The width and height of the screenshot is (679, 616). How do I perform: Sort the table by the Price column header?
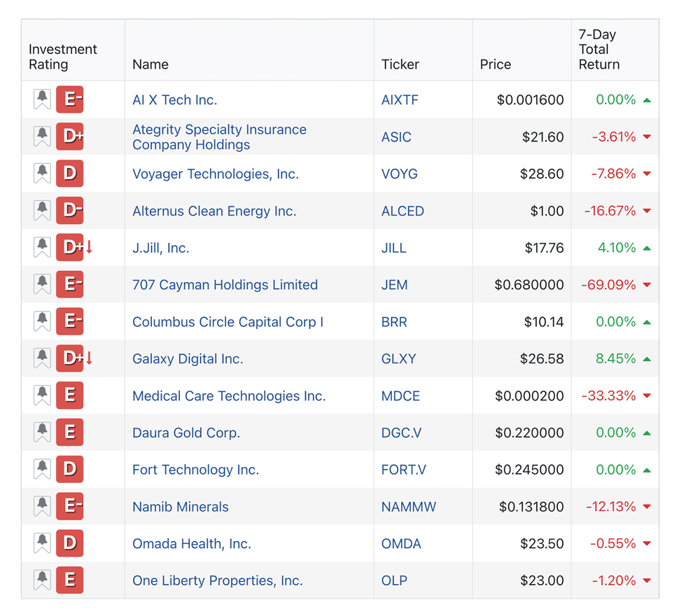point(496,64)
